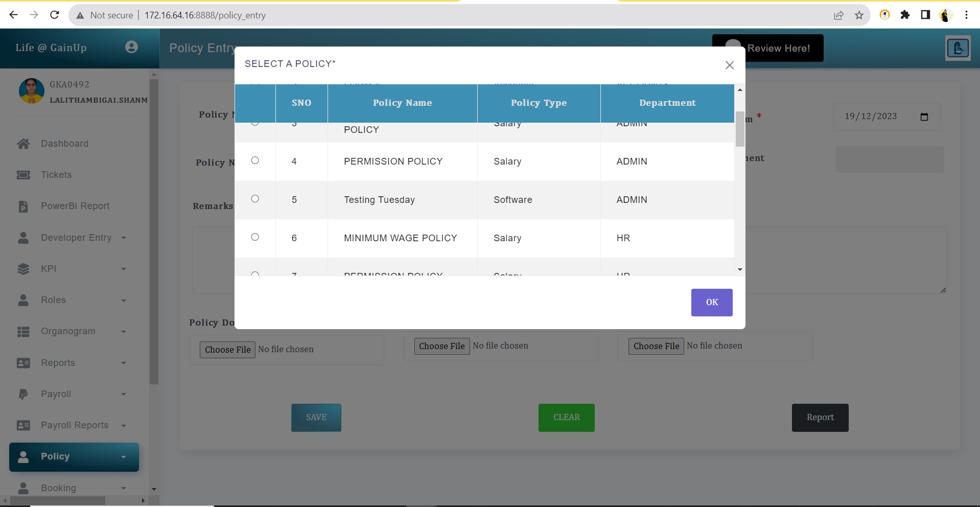
Task: Choose the MINIMUM WAGE POLICY radio button
Action: [255, 237]
